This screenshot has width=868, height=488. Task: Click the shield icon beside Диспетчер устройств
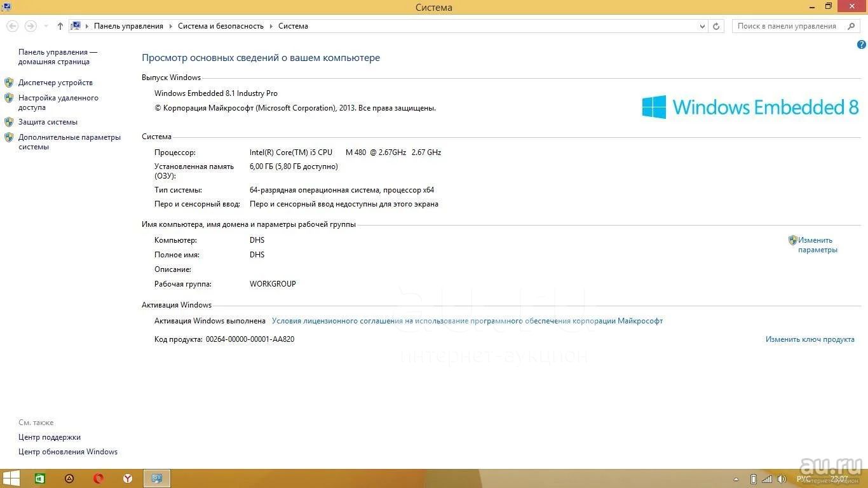pos(9,83)
